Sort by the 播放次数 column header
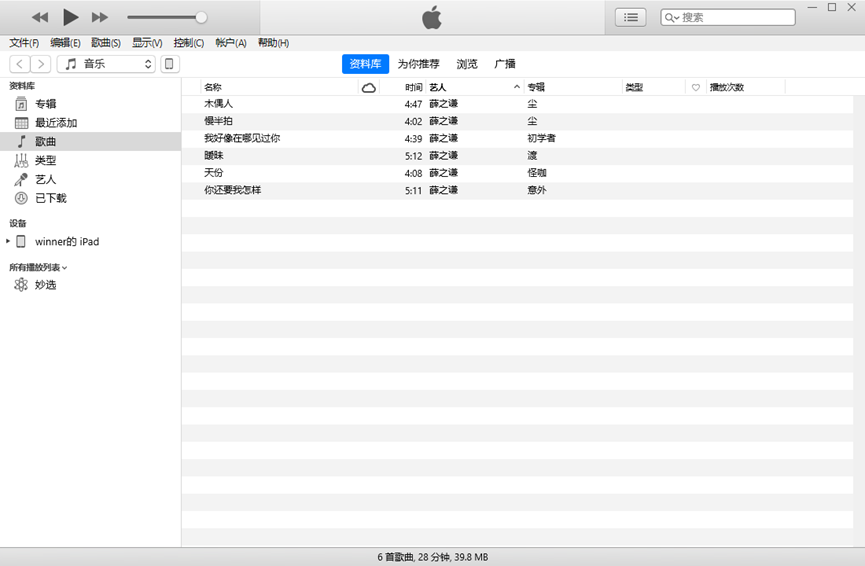This screenshot has height=566, width=865. point(746,87)
